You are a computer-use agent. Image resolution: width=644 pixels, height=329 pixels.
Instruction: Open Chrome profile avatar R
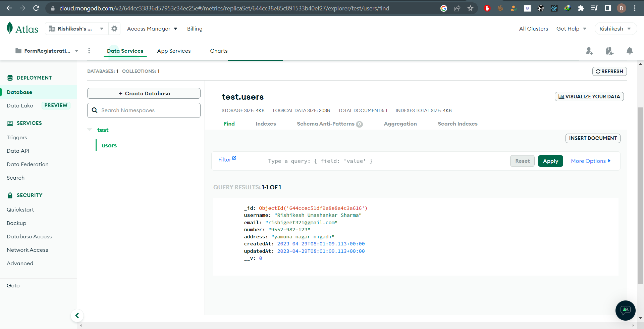click(621, 8)
